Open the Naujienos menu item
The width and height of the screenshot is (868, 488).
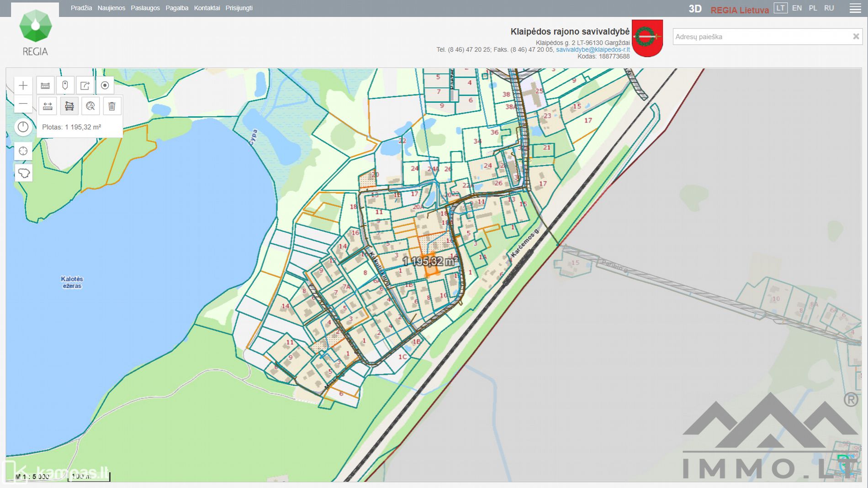click(111, 8)
